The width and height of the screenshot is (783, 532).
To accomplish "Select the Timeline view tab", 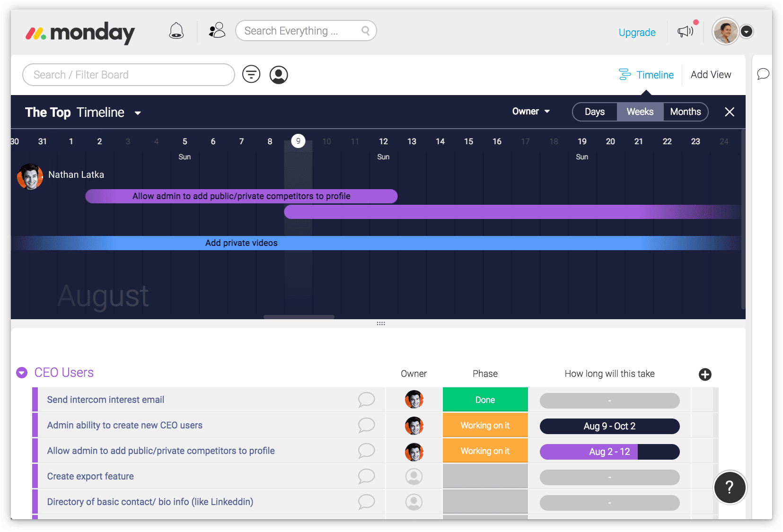I will click(646, 75).
